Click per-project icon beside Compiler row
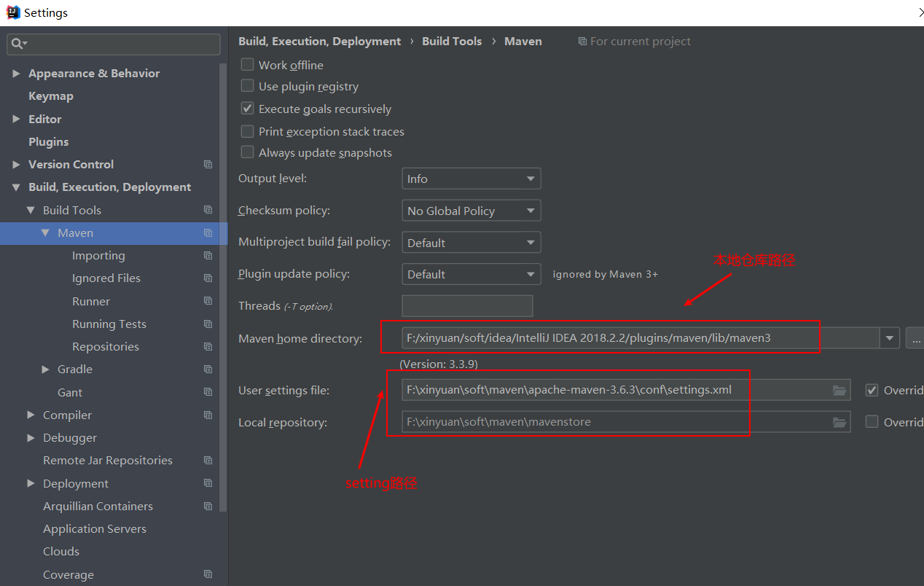Image resolution: width=924 pixels, height=586 pixels. click(x=208, y=415)
